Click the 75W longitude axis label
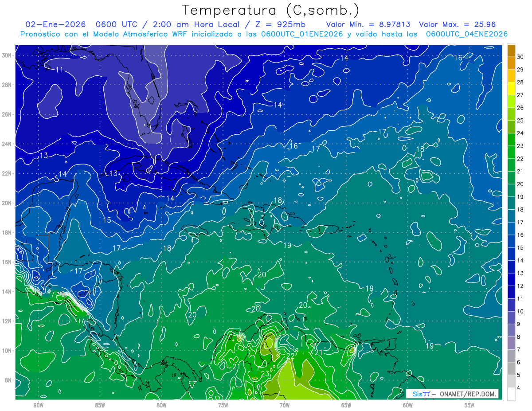532x411 pixels. point(223,405)
